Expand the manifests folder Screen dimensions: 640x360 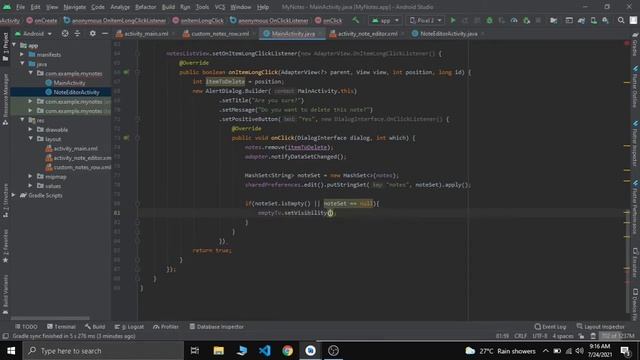pyautogui.click(x=22, y=54)
